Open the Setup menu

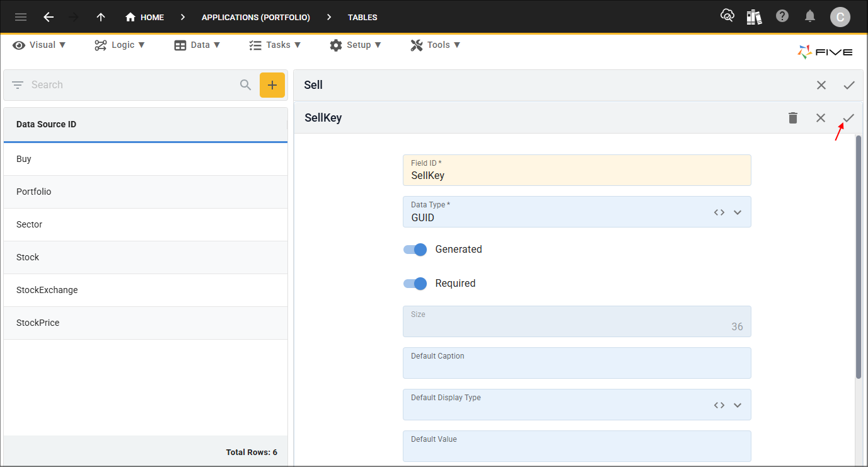click(x=356, y=45)
